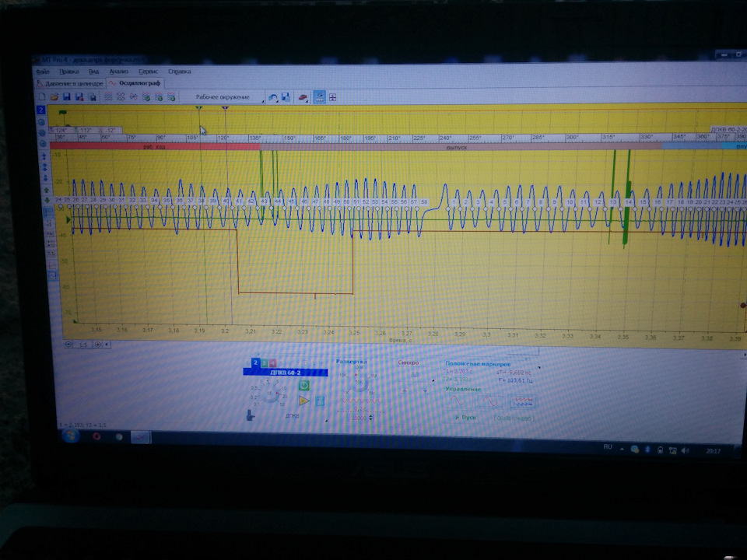Click the yellow play triangle button
747x560 pixels.
pos(303,401)
